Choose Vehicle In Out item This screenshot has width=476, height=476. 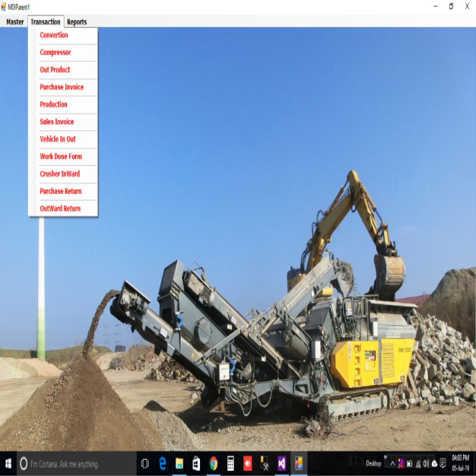tap(58, 139)
